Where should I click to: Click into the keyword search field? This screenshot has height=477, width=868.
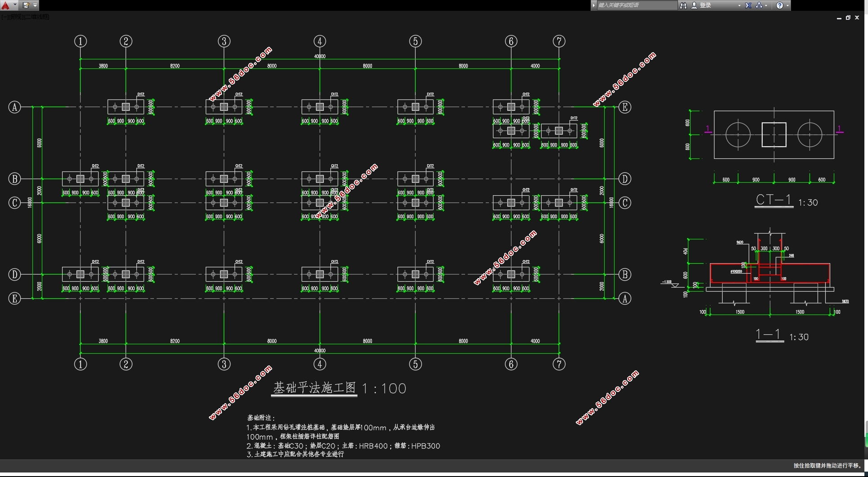point(637,5)
